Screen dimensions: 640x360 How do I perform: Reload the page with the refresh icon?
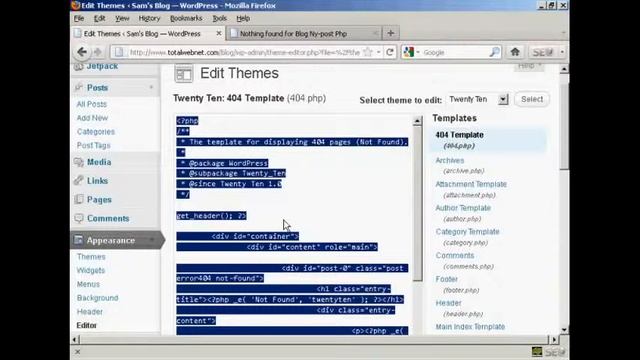[x=390, y=52]
